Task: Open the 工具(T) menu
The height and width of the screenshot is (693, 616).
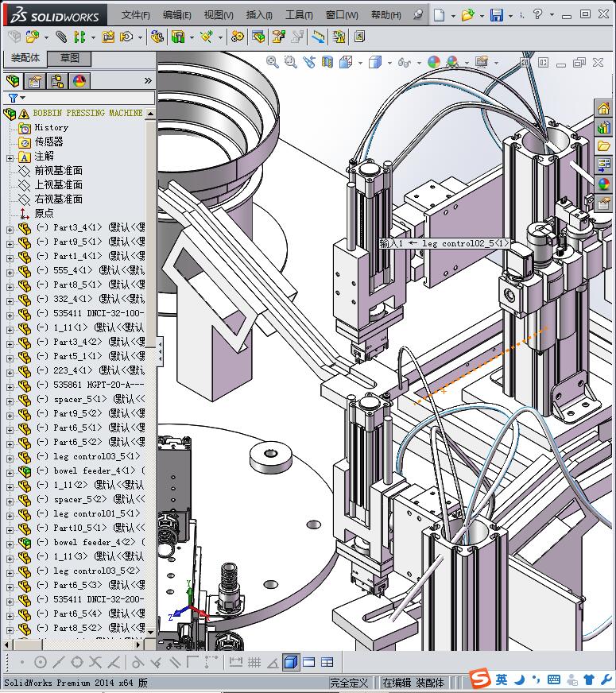Action: (x=299, y=15)
